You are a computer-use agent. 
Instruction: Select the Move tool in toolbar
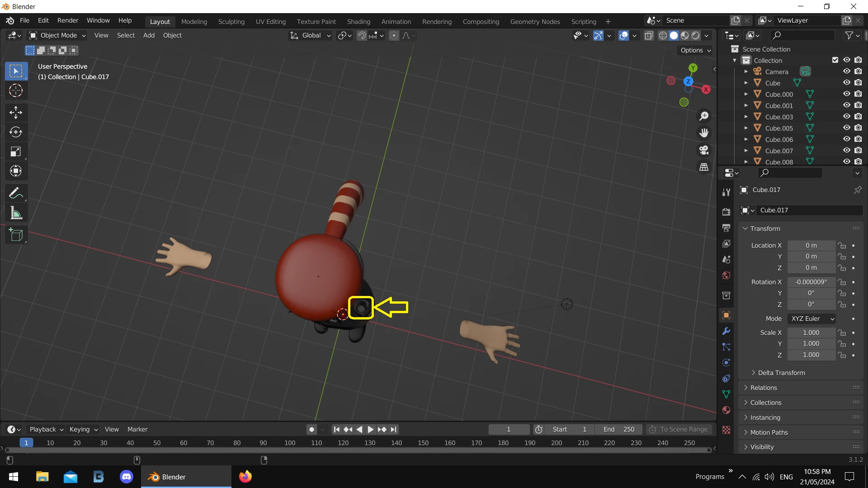coord(16,112)
